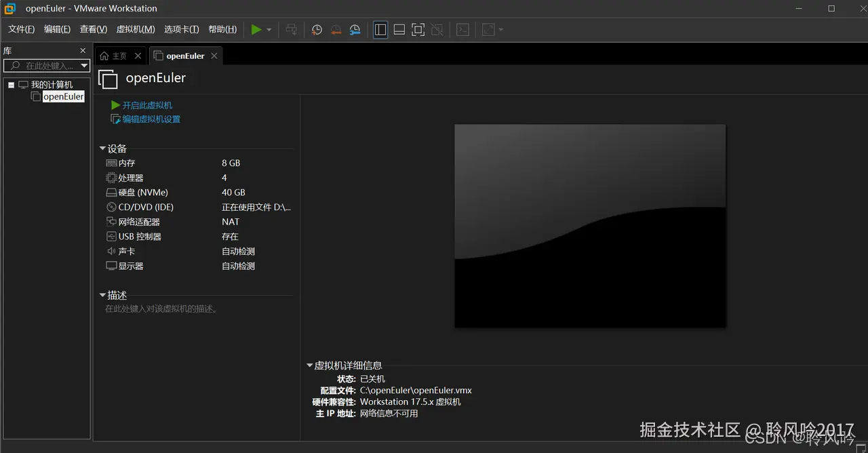Open the snapshot manager
This screenshot has height=453, width=868.
[355, 29]
